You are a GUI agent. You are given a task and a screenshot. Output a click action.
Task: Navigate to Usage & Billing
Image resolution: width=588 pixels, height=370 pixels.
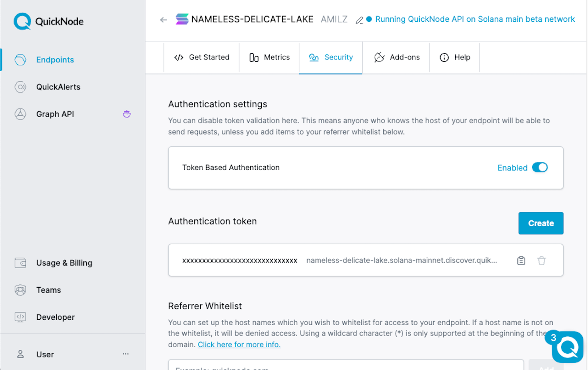(64, 263)
